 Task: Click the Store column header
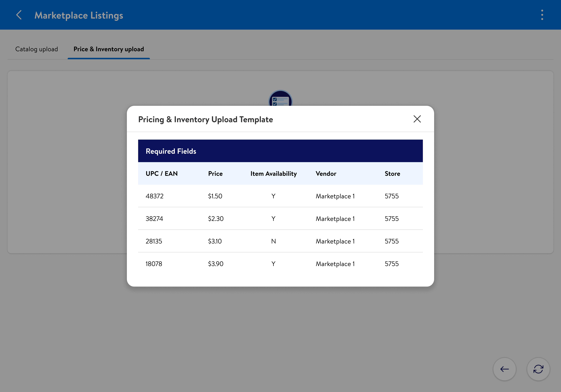392,173
